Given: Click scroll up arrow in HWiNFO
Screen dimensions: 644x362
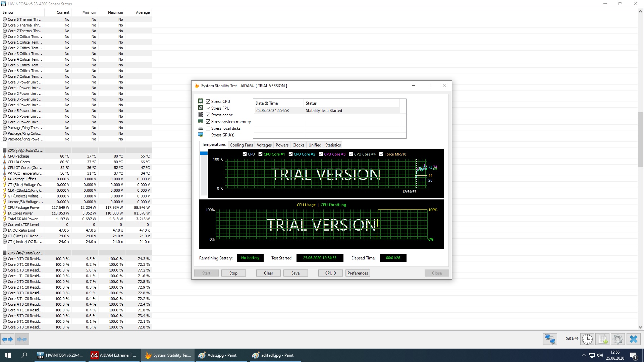Looking at the screenshot, I should pyautogui.click(x=640, y=12).
